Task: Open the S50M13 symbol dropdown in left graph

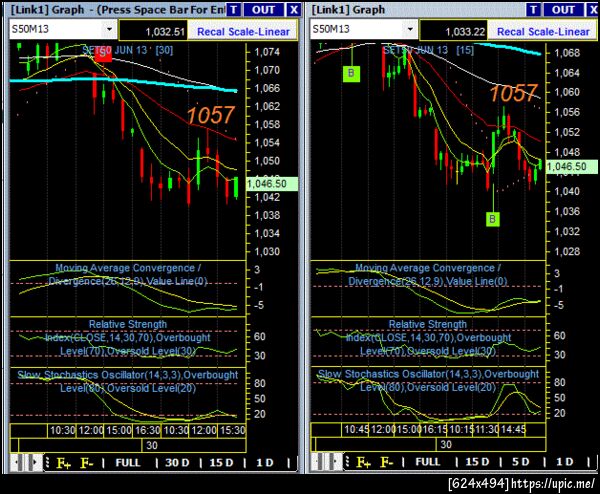Action: pyautogui.click(x=110, y=29)
